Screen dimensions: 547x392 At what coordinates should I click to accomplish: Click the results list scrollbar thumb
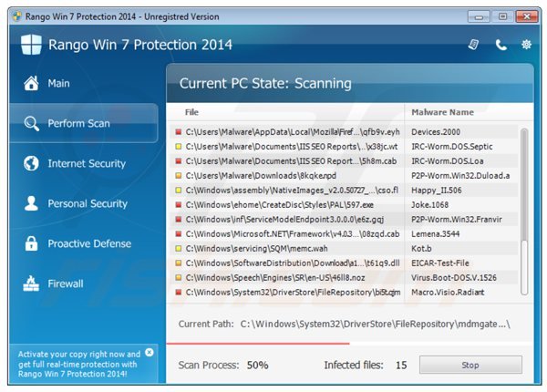[524, 185]
